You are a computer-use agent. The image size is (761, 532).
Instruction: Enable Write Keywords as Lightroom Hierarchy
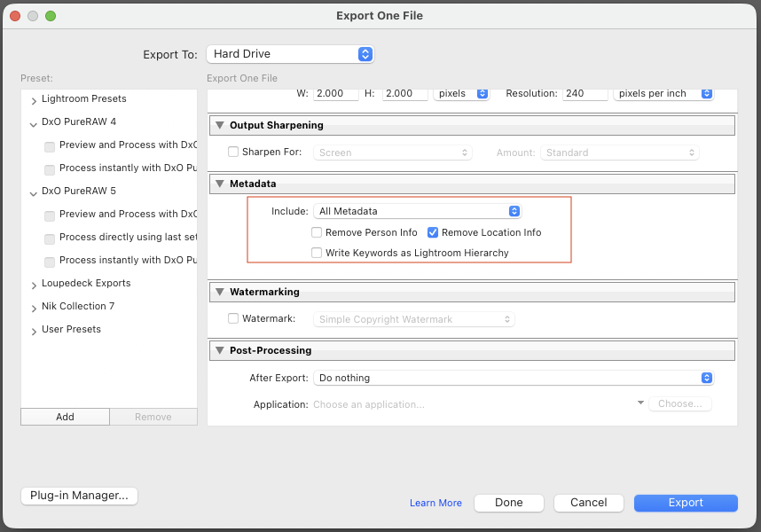pos(317,253)
